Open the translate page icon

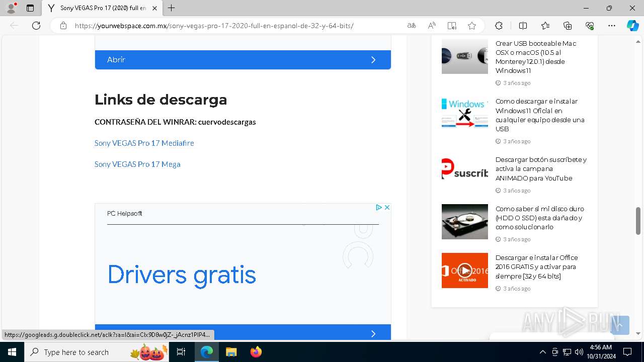(x=412, y=26)
